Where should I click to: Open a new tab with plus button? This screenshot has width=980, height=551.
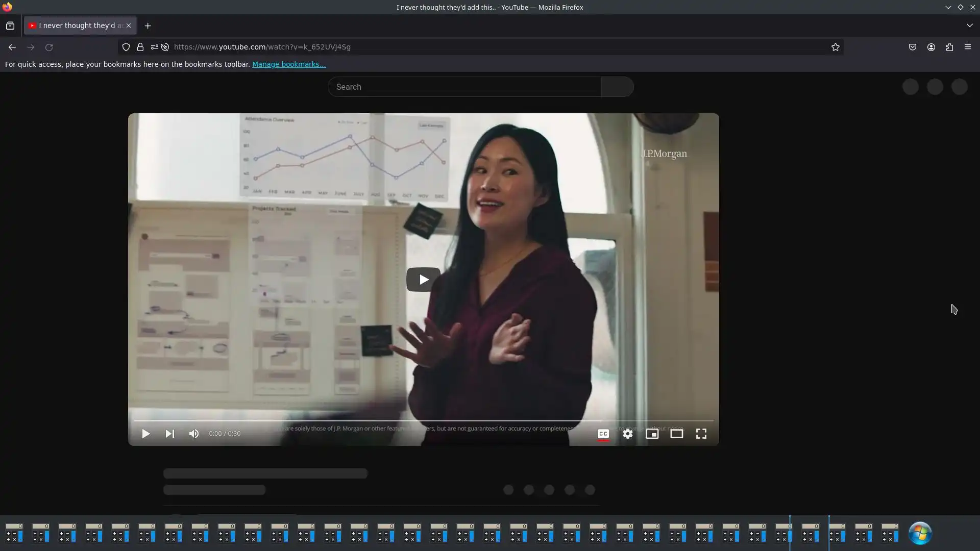pyautogui.click(x=148, y=26)
